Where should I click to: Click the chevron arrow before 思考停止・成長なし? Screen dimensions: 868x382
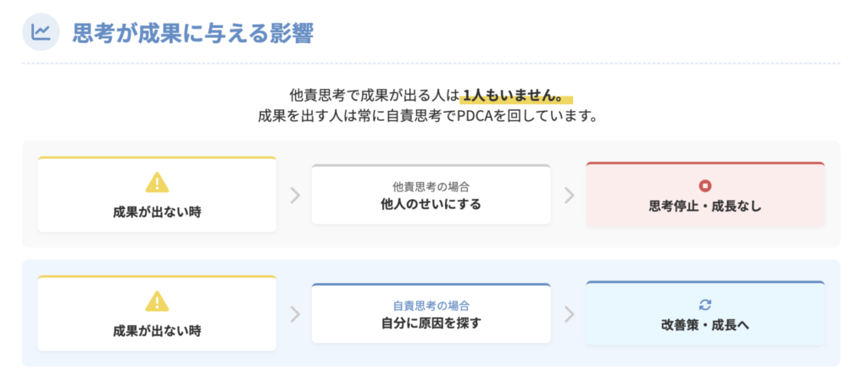point(569,196)
